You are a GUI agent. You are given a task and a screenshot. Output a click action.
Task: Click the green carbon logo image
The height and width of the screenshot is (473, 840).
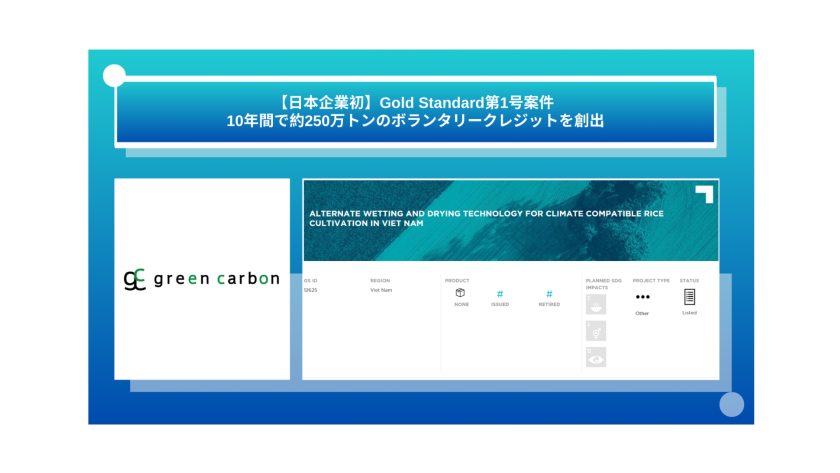(202, 279)
